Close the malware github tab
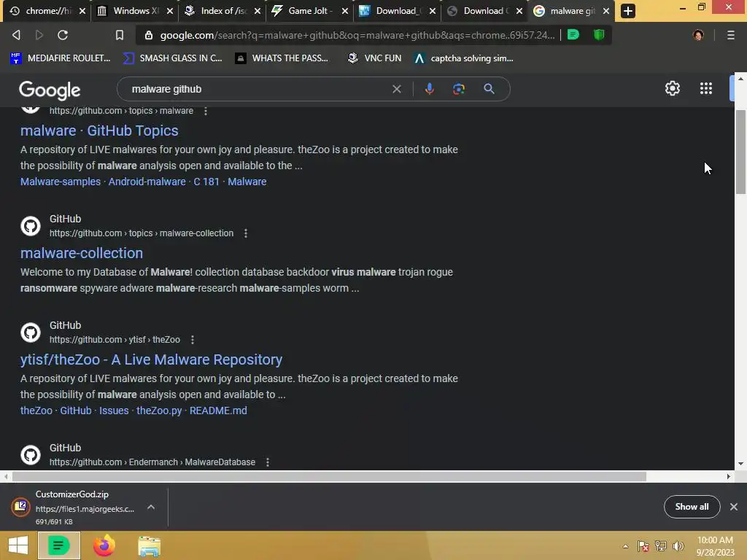Screen dimensions: 747x560 point(606,11)
